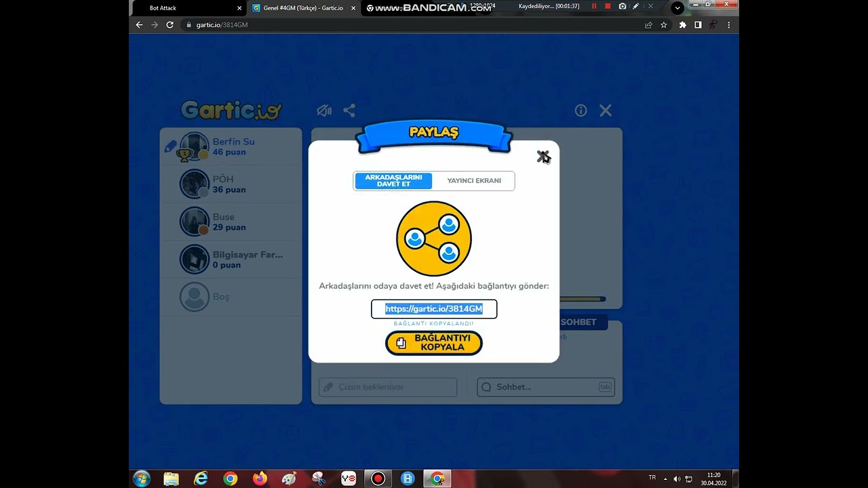Click the address bar padlock icon
Image resolution: width=868 pixels, height=488 pixels.
click(189, 25)
